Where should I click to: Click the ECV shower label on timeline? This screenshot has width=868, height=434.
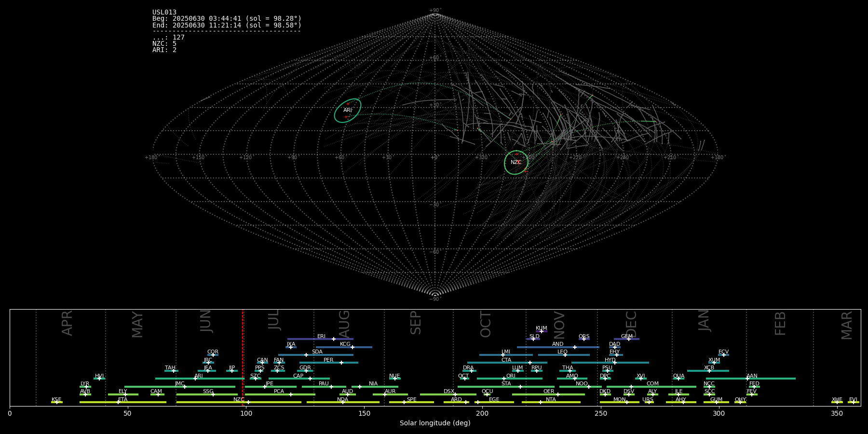tap(723, 352)
